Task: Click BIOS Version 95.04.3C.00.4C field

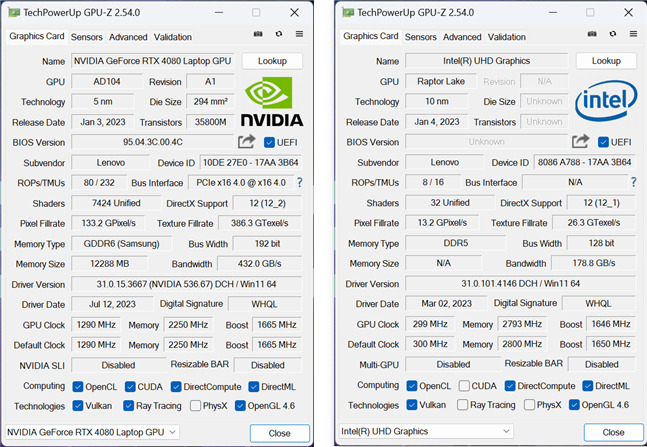Action: [x=153, y=142]
